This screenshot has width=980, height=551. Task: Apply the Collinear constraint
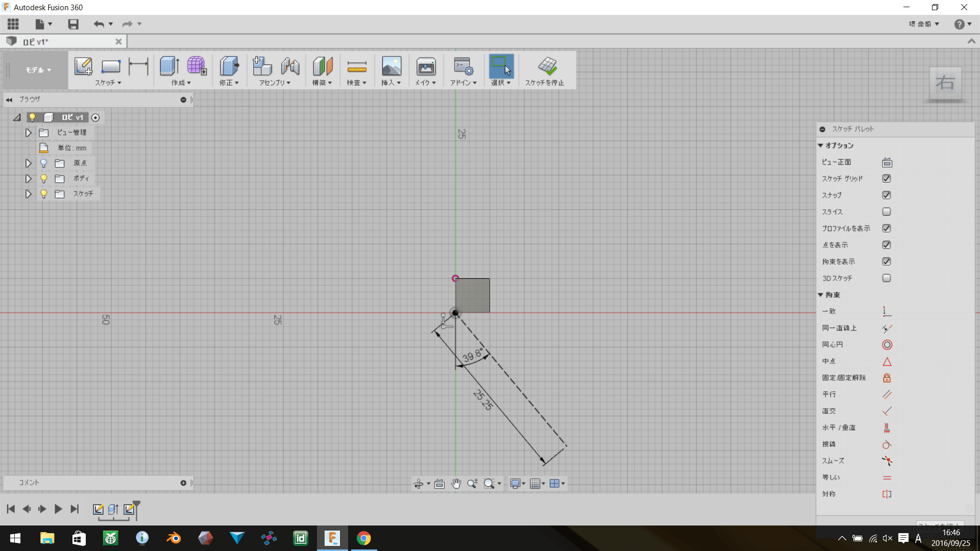887,328
